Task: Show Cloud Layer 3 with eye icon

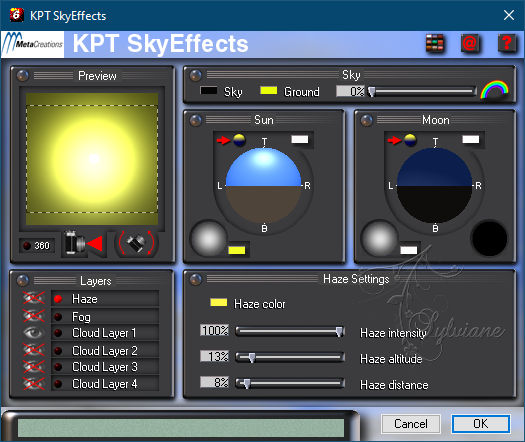Action: [33, 366]
